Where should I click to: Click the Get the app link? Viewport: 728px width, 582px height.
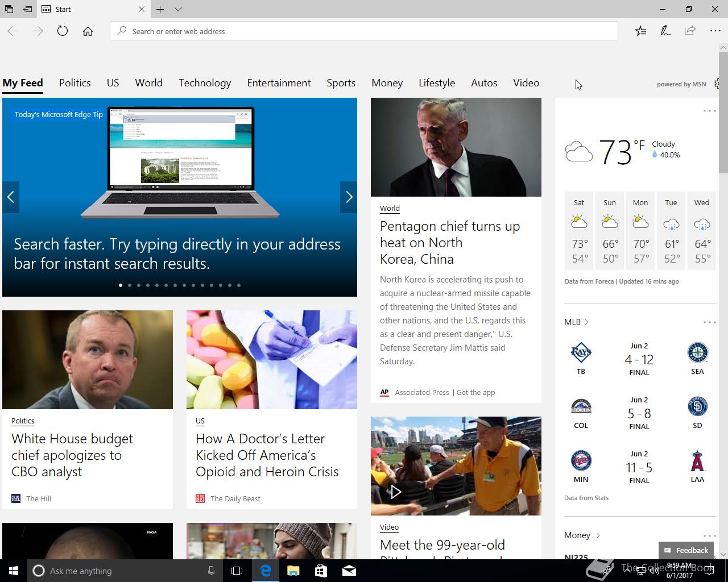tap(475, 392)
